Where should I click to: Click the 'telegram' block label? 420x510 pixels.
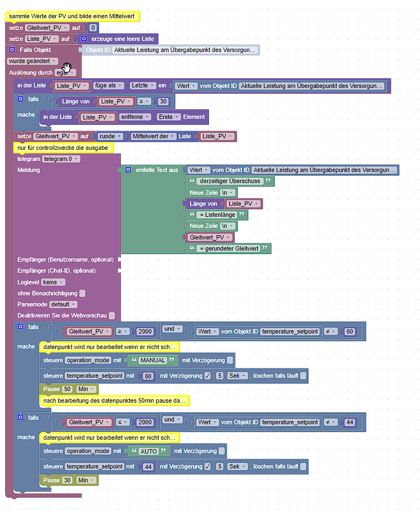(29, 159)
